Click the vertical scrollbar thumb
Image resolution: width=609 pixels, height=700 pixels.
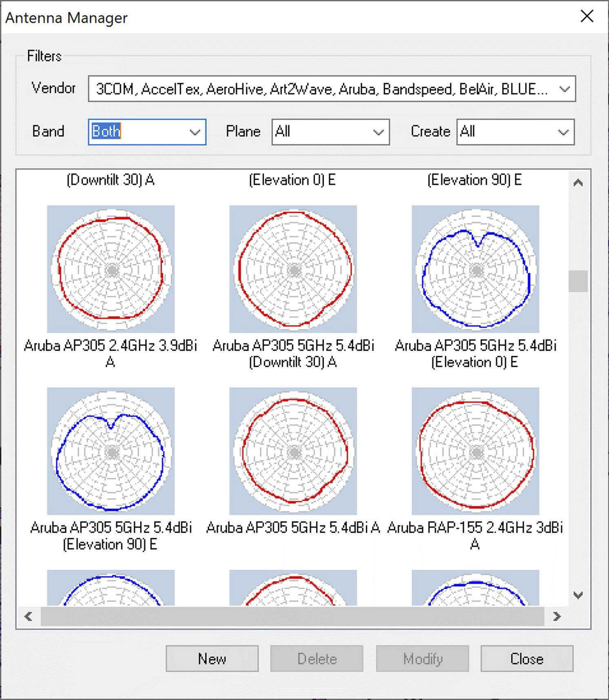click(578, 281)
